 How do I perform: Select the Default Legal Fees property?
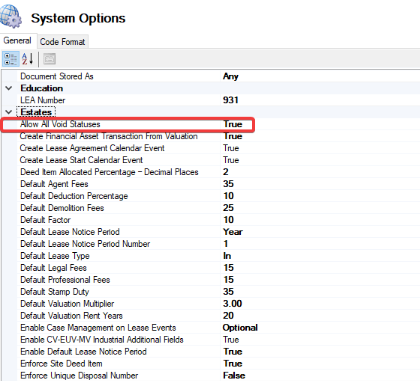pos(53,268)
